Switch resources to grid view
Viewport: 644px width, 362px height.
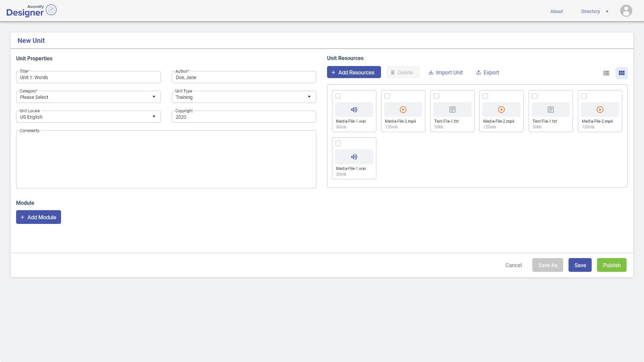coord(622,73)
